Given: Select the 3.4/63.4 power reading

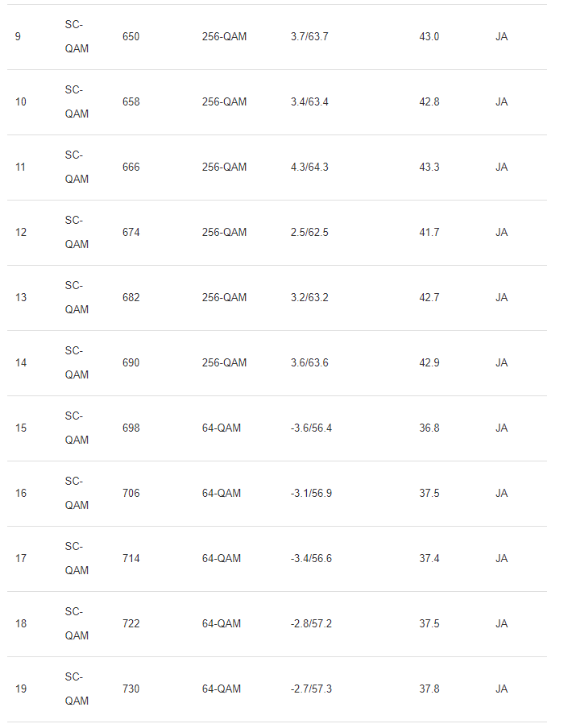Looking at the screenshot, I should (x=309, y=102).
